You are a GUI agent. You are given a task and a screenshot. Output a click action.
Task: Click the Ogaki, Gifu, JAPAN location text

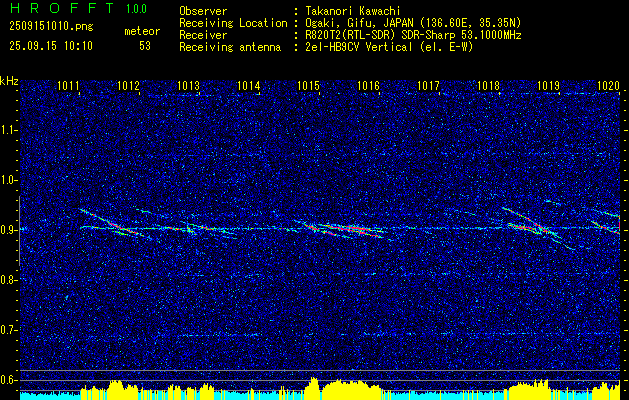413,23
